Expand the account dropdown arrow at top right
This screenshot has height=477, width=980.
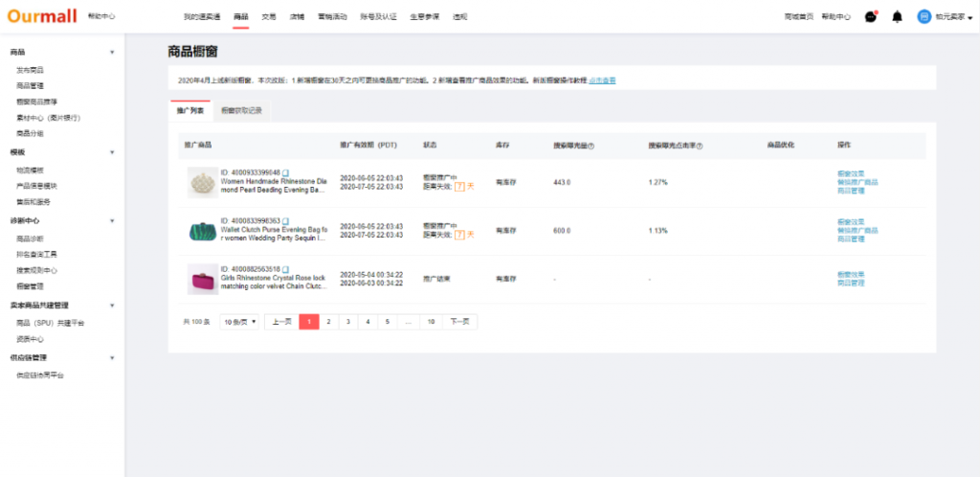(971, 17)
